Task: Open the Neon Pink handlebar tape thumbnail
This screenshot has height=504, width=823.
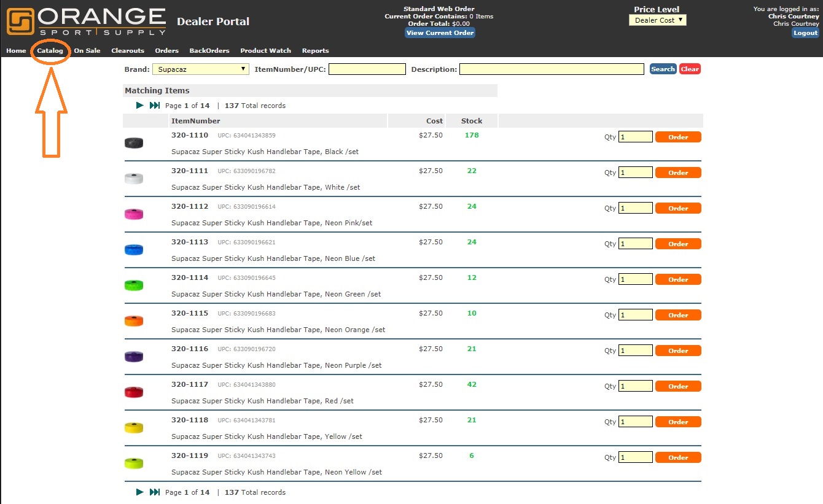Action: [134, 214]
